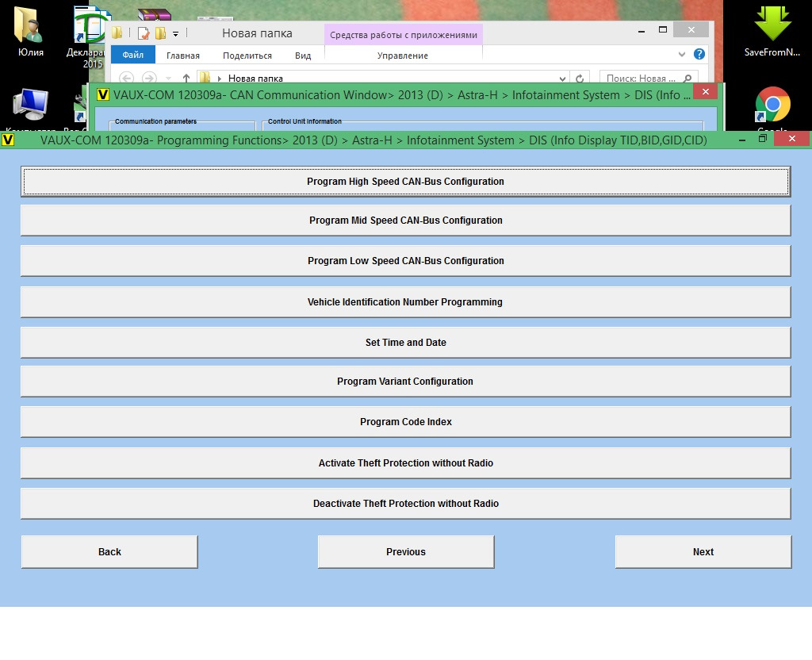Select Program Code Index
Viewport: 812px width, 660px height.
click(x=405, y=422)
